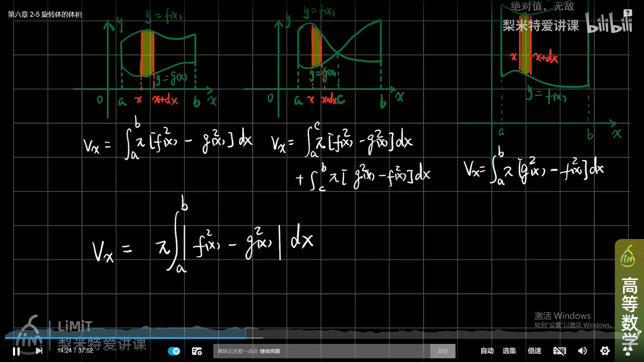Click the bilibili logo watermark
The width and height of the screenshot is (644, 362).
[x=609, y=23]
